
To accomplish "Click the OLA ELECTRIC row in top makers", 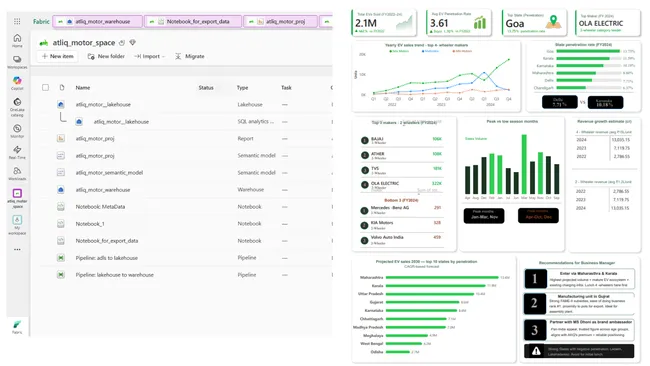I will (x=401, y=185).
